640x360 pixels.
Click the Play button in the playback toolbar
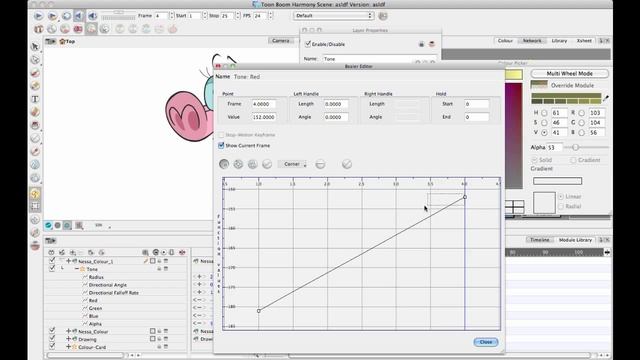(x=38, y=16)
